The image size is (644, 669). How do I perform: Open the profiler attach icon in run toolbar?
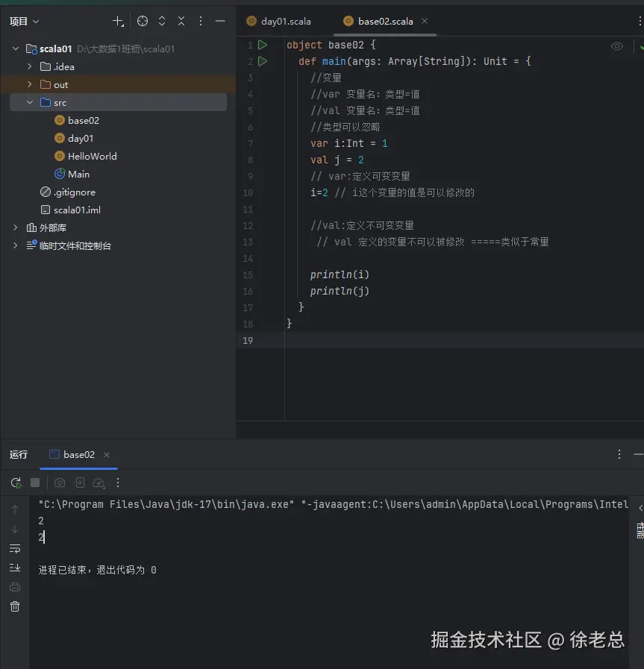99,483
